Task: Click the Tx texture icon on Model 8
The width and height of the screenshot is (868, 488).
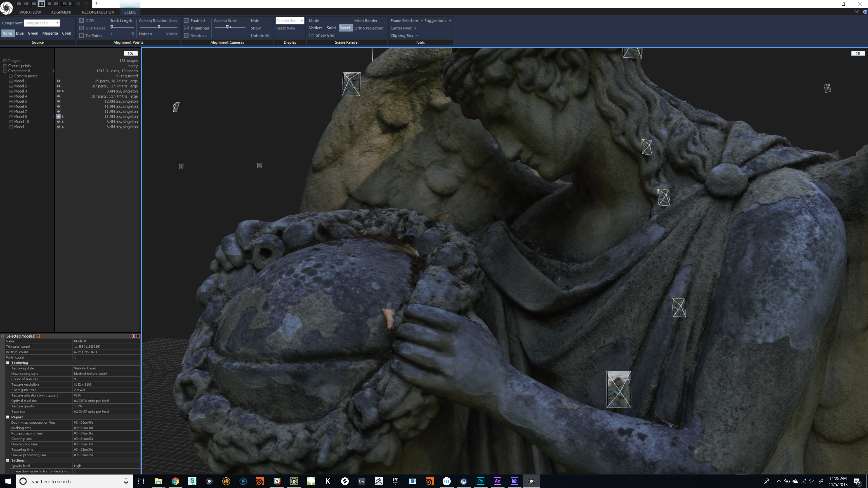Action: [63, 117]
